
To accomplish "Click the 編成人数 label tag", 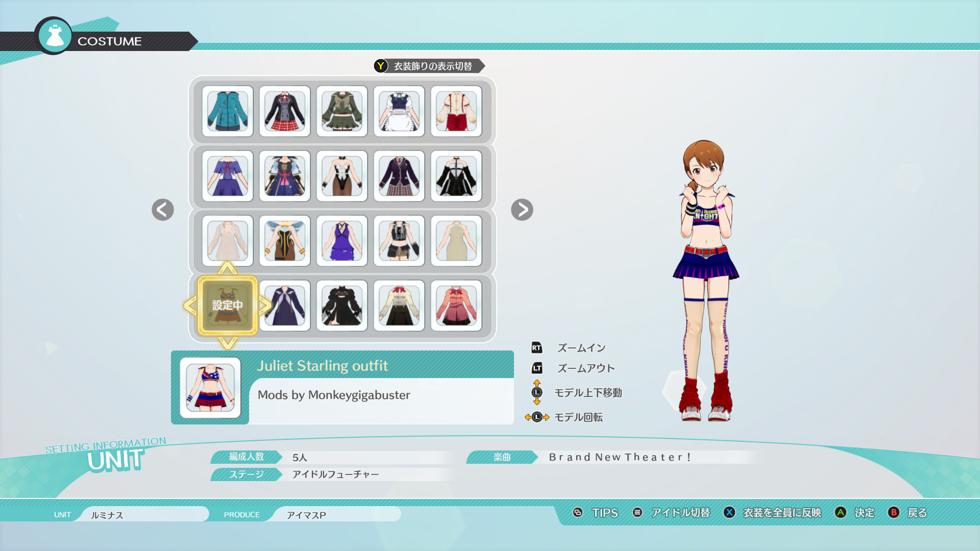I will coord(247,457).
